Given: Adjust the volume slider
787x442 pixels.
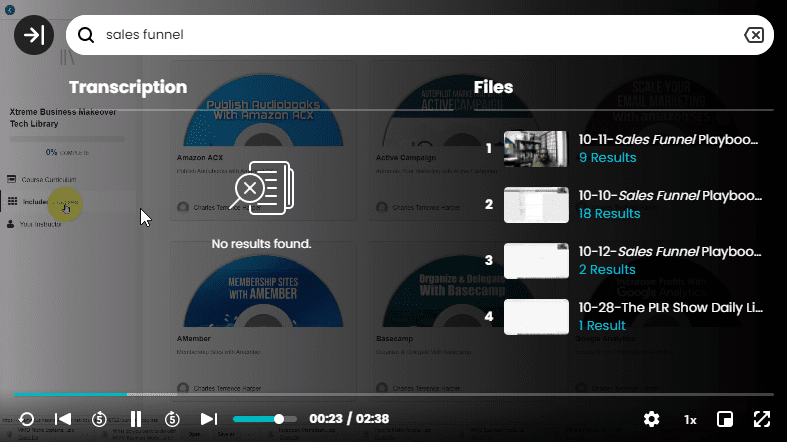Looking at the screenshot, I should click(x=265, y=419).
